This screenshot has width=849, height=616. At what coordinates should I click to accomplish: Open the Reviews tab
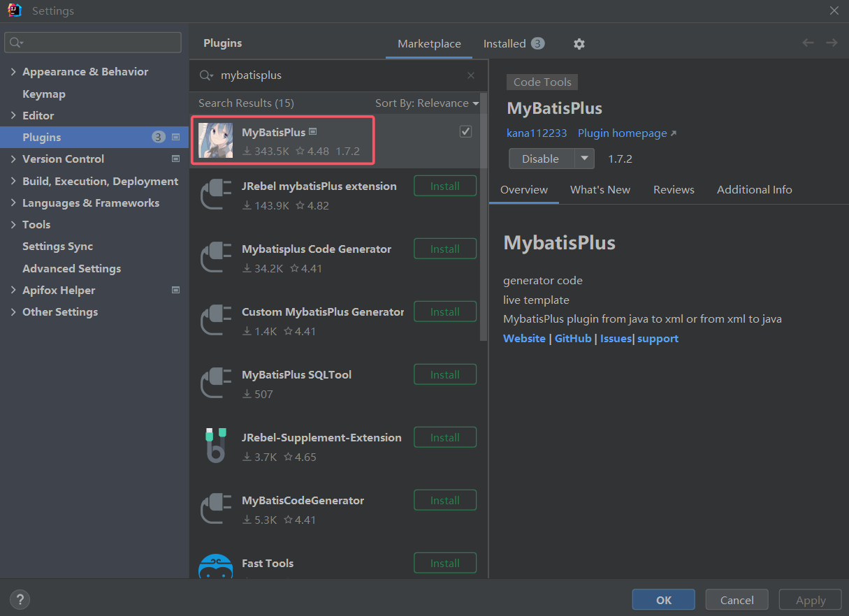[x=674, y=189]
